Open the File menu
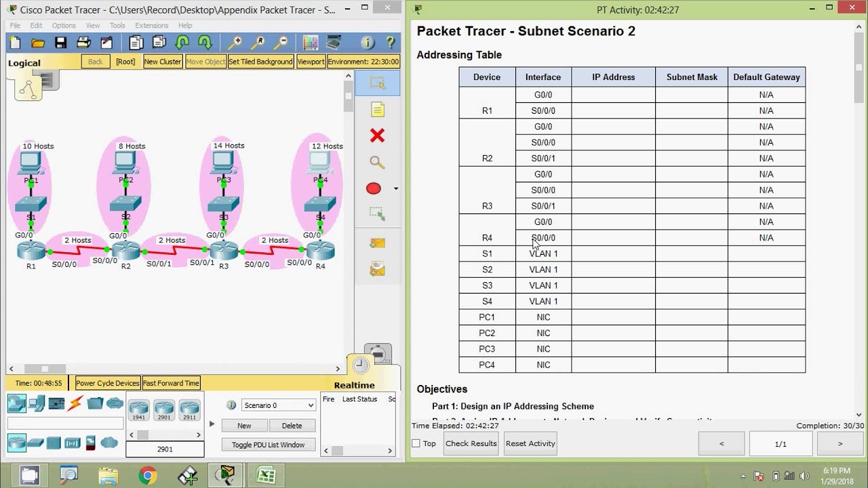The image size is (868, 488). [x=15, y=26]
